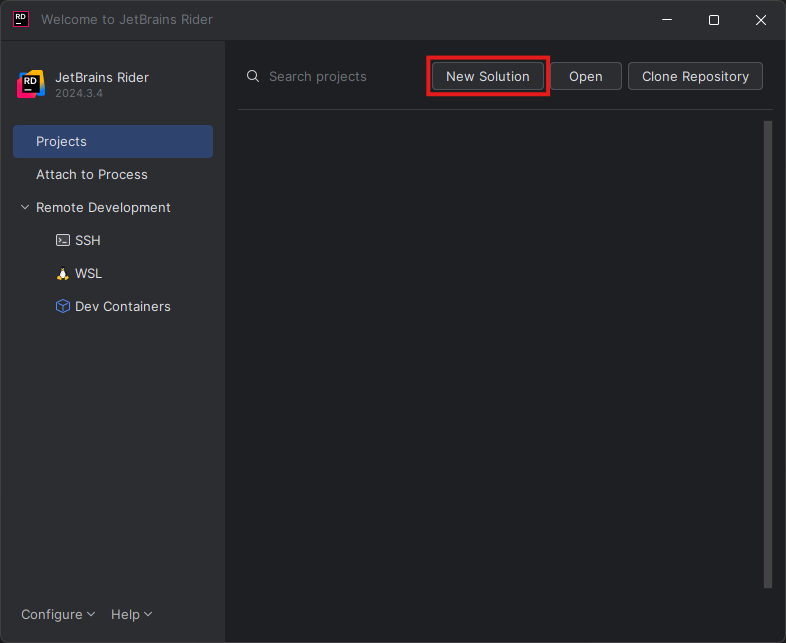786x643 pixels.
Task: Open the Dev Containers entry
Action: tap(113, 306)
